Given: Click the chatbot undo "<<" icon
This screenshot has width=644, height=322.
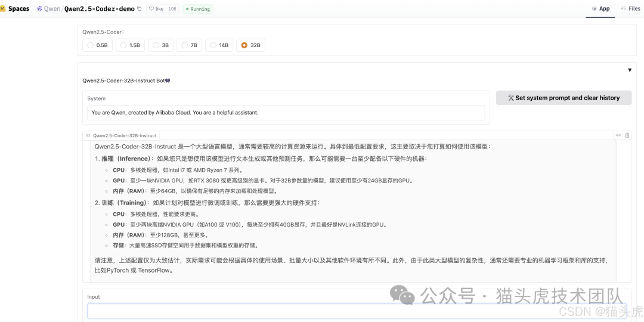Looking at the screenshot, I should [618, 135].
